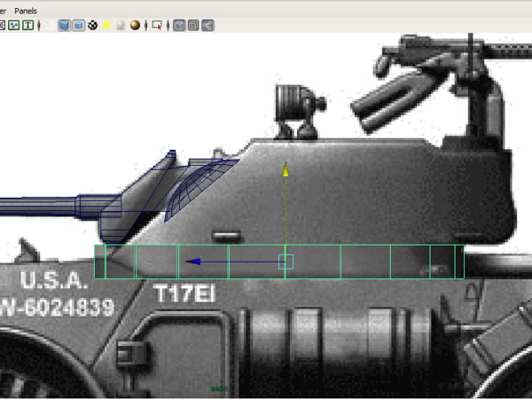Screen dimensions: 532x399
Task: Enable smooth shade all blue cube
Action: tap(64, 25)
